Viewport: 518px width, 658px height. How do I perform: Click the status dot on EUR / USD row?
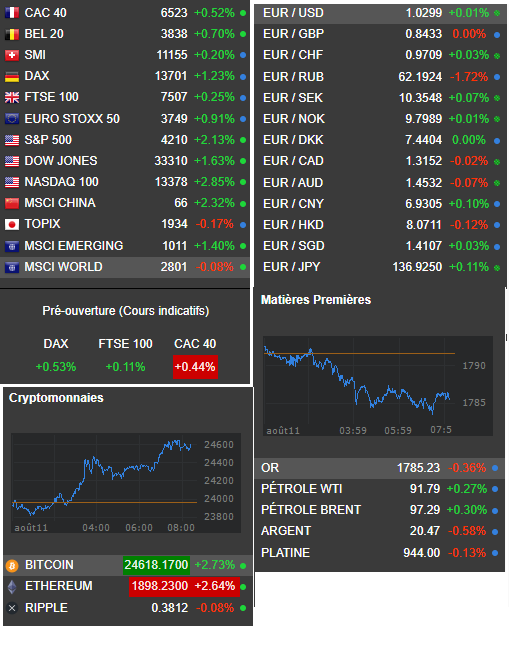click(x=497, y=13)
